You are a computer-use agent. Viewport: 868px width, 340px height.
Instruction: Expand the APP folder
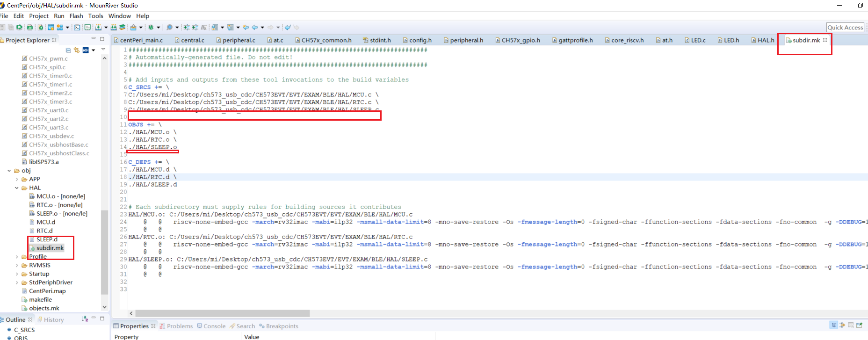17,179
